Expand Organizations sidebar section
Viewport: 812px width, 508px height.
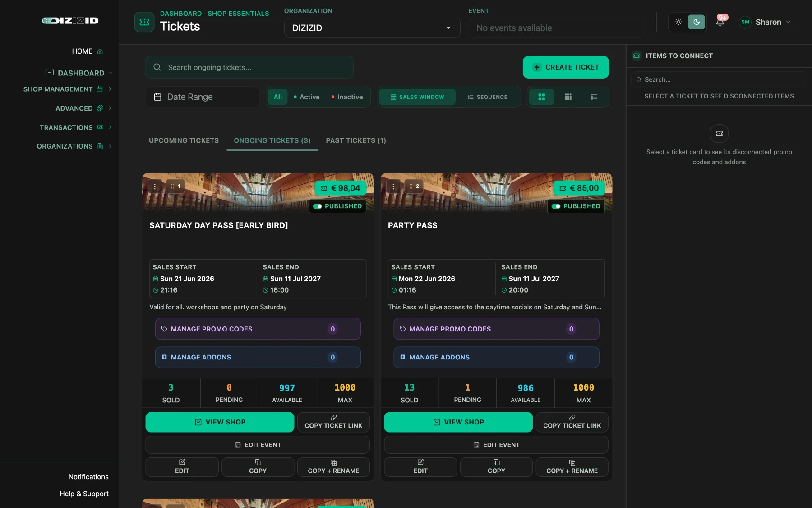pos(74,146)
